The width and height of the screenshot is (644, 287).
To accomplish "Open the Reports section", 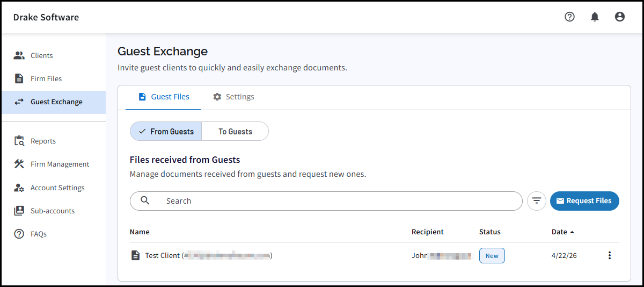I will pos(43,141).
